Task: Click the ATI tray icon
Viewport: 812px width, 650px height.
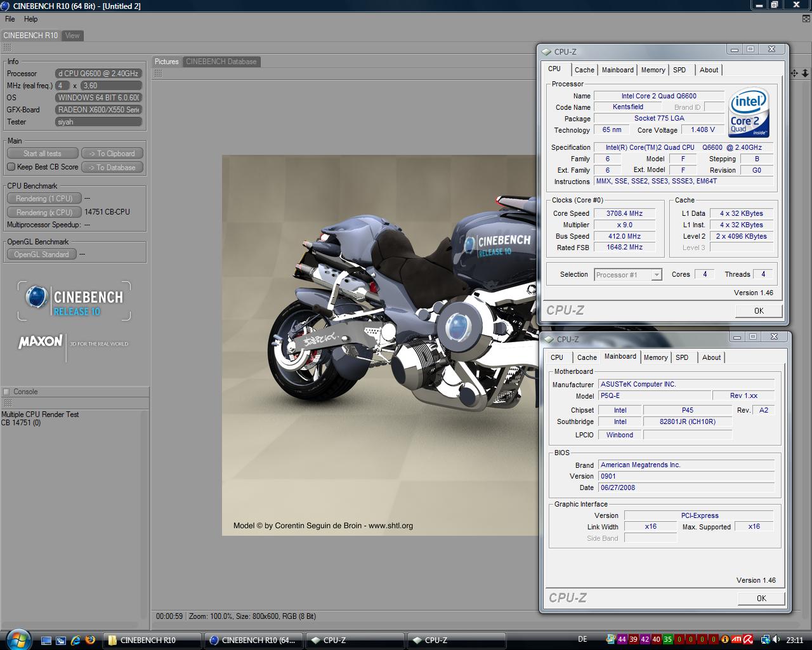Action: point(737,639)
